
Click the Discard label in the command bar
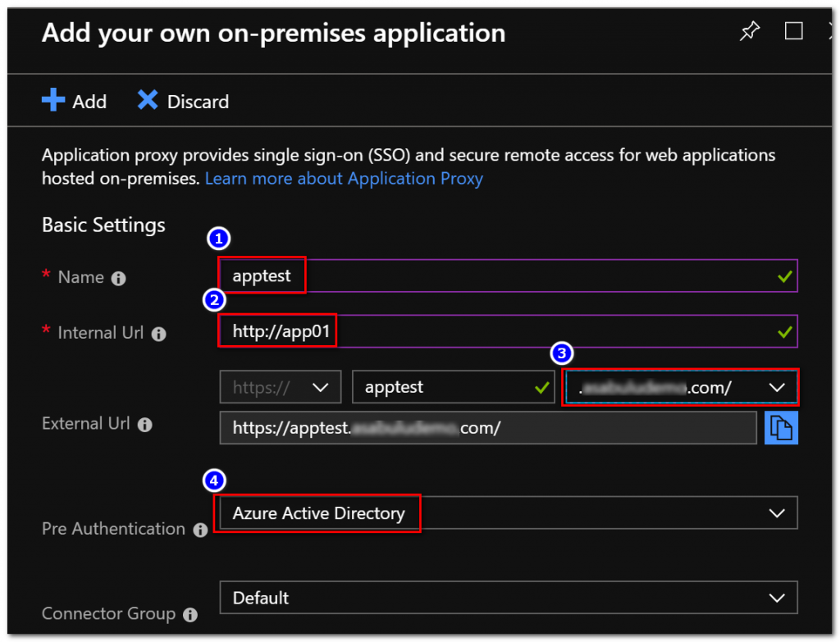pyautogui.click(x=198, y=102)
